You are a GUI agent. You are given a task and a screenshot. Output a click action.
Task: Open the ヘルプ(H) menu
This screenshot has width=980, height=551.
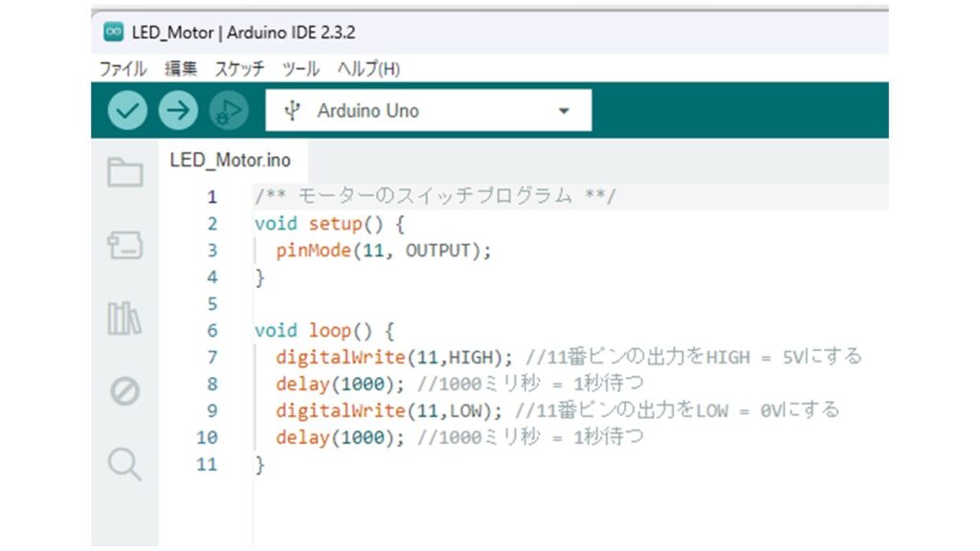(x=368, y=69)
